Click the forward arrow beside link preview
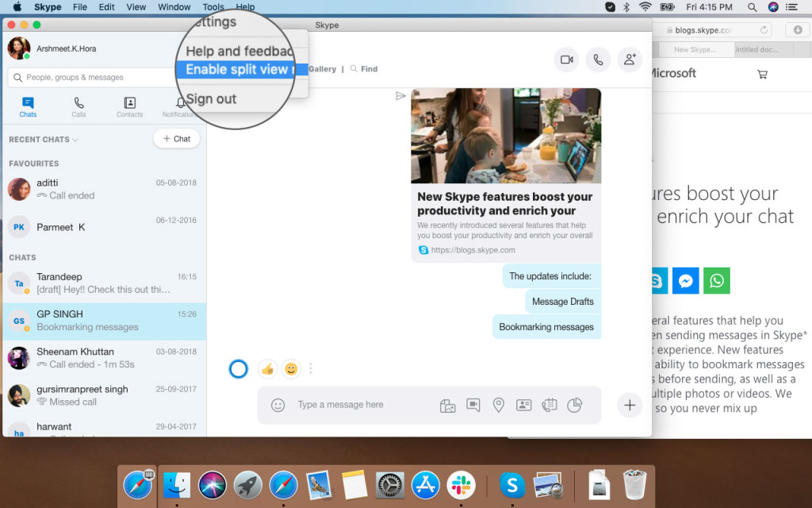Viewport: 812px width, 508px height. [400, 96]
